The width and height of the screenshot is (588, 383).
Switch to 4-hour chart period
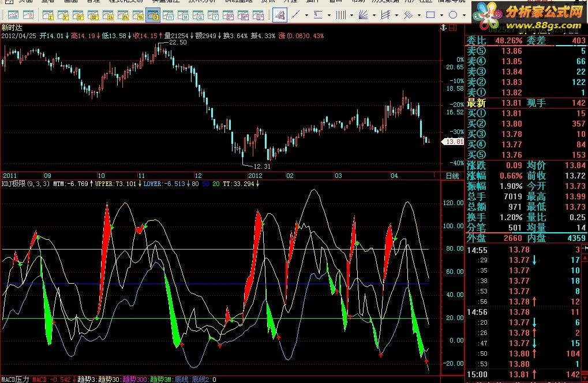(138, 15)
